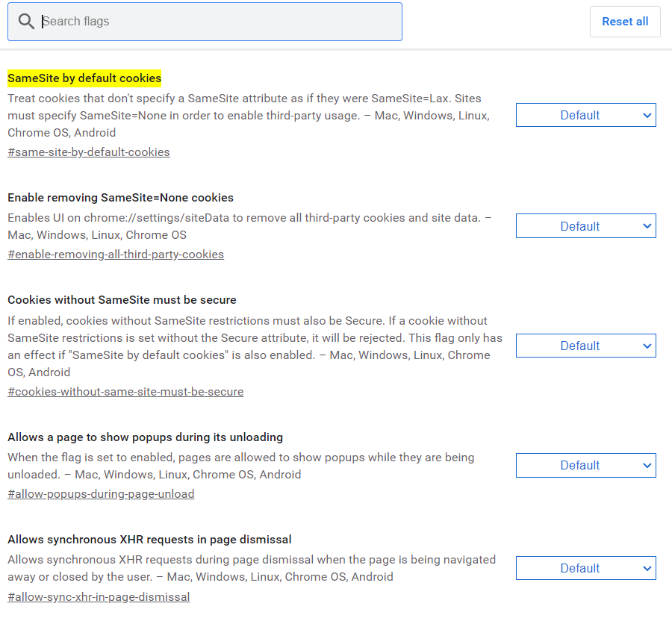Follow the #same-site-by-default-cookies link

coord(89,152)
